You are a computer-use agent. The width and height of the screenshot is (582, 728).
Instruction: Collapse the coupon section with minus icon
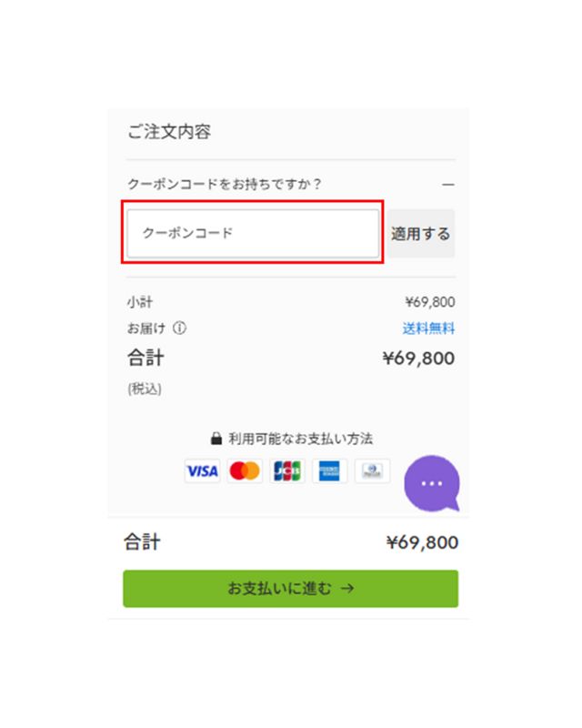(x=447, y=184)
